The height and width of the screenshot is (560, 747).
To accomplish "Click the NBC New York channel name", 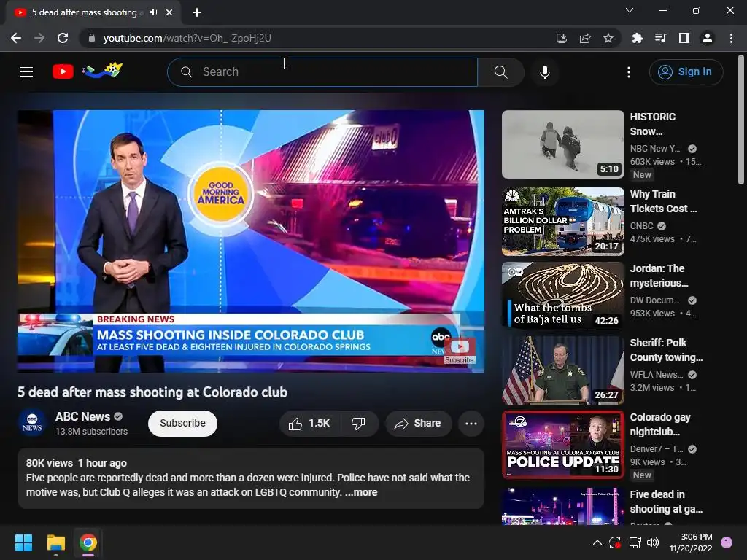I will [655, 149].
